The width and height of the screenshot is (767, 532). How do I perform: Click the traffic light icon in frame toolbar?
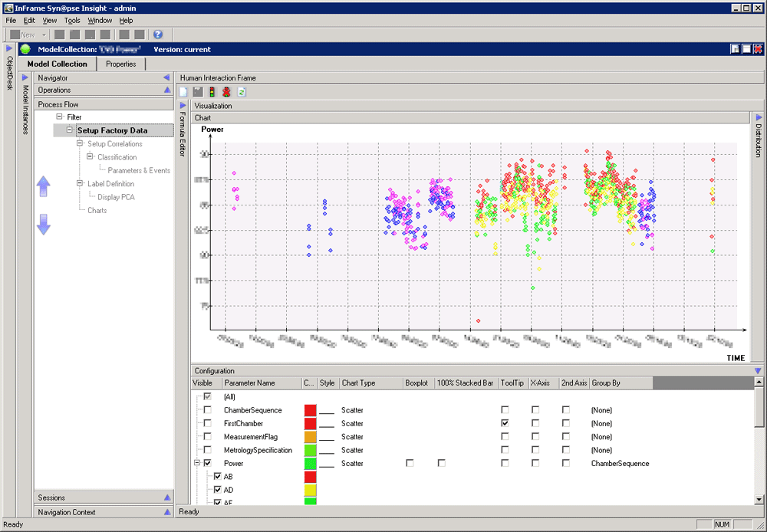[212, 92]
